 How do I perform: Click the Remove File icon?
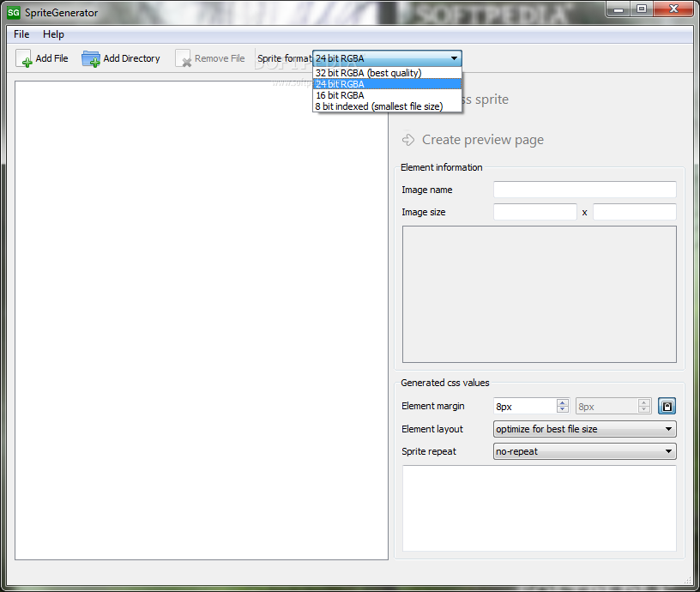183,58
